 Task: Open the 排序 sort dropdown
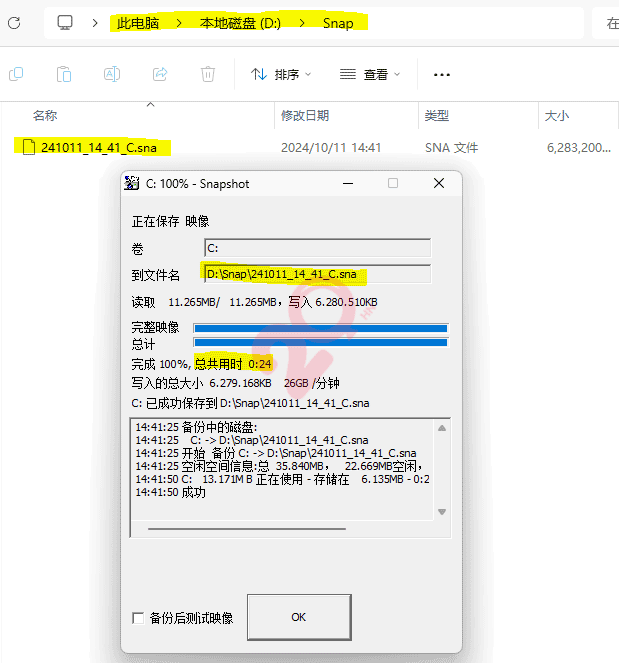280,74
